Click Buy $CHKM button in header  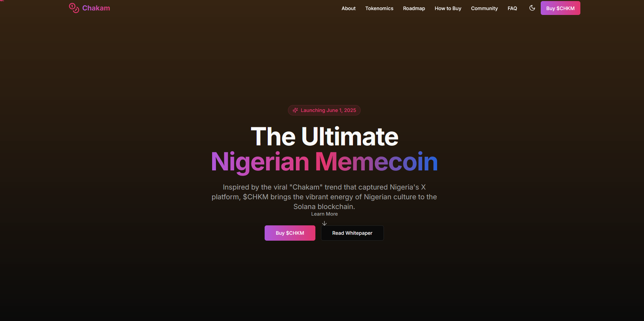(560, 8)
